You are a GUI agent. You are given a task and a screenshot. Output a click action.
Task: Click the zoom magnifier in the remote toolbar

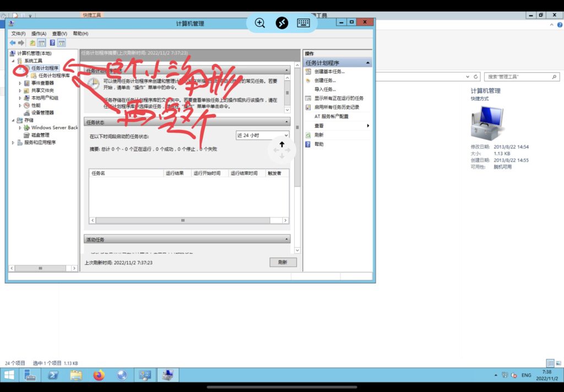[x=260, y=23]
